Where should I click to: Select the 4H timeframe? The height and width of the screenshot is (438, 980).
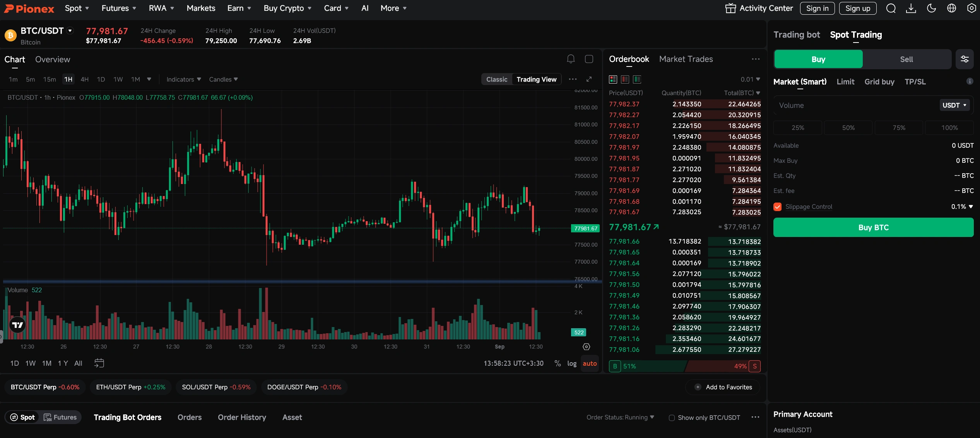point(84,79)
